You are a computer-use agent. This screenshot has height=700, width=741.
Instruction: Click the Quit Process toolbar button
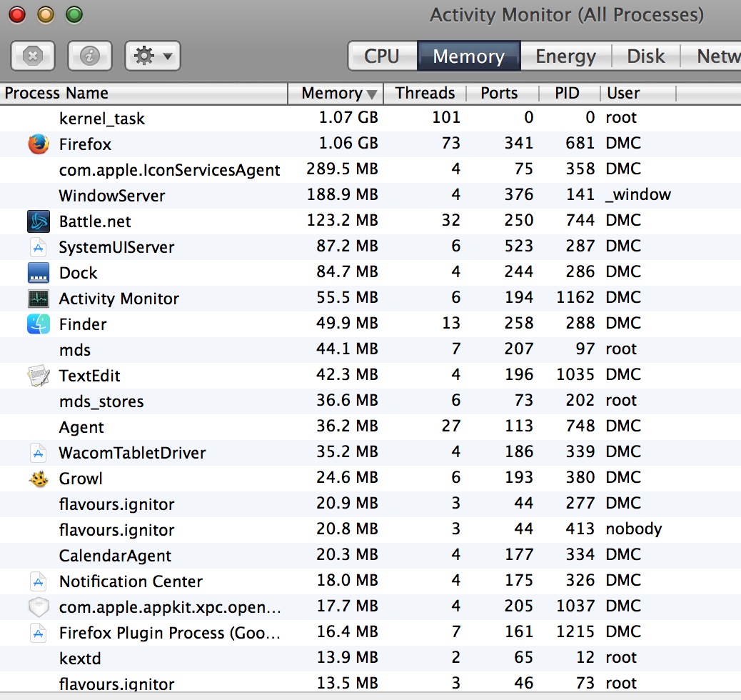click(x=33, y=56)
